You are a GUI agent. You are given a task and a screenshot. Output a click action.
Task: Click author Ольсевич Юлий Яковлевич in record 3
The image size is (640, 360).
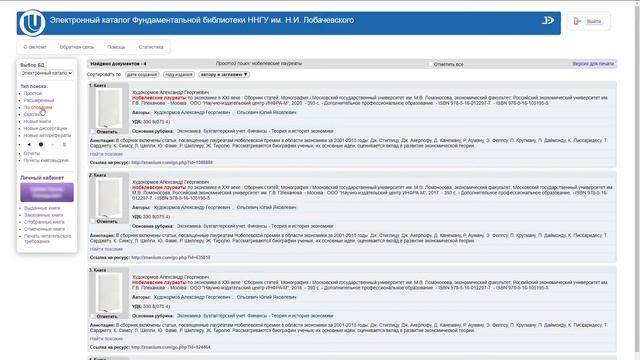pos(267,297)
